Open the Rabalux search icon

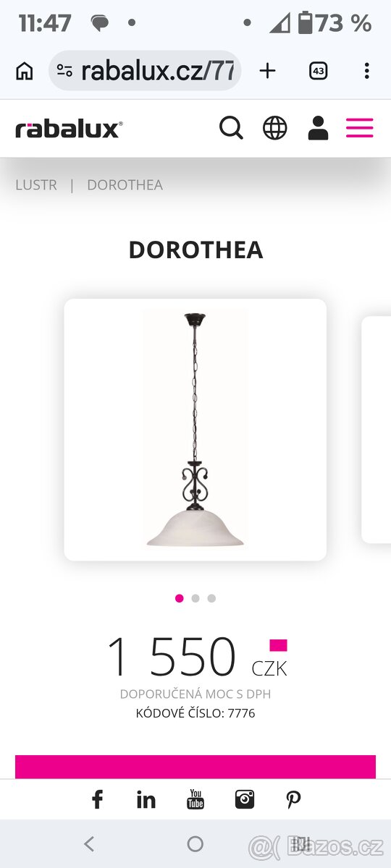tap(231, 128)
